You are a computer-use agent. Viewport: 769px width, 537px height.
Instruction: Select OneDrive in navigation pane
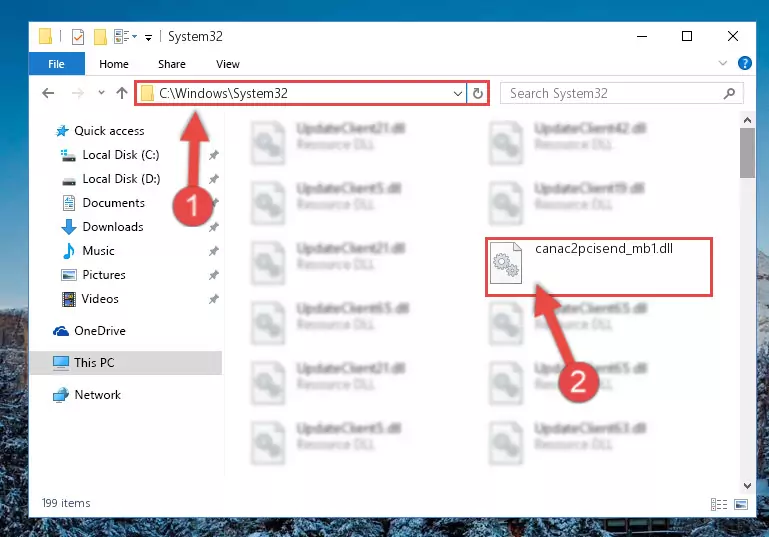tap(100, 331)
